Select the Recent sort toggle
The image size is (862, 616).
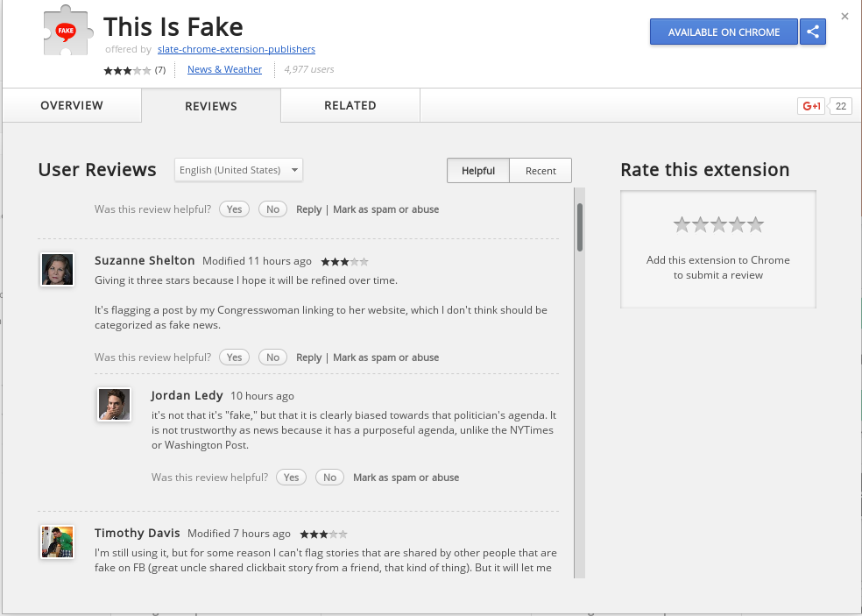[x=541, y=171]
